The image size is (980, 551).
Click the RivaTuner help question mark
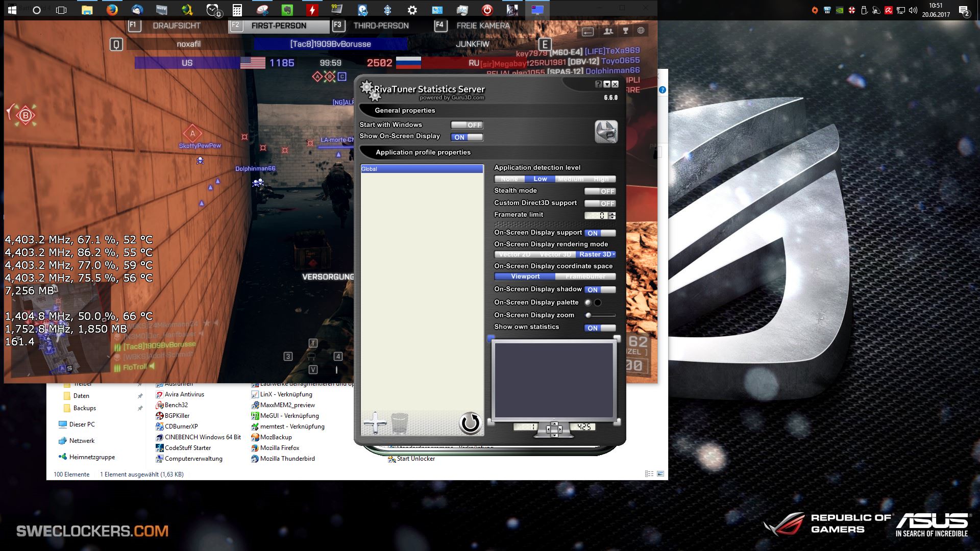(x=598, y=84)
